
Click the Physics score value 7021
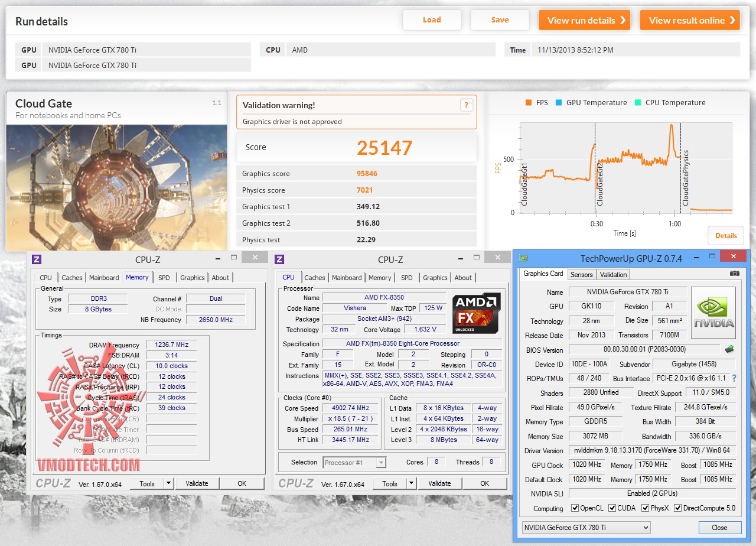coord(364,190)
